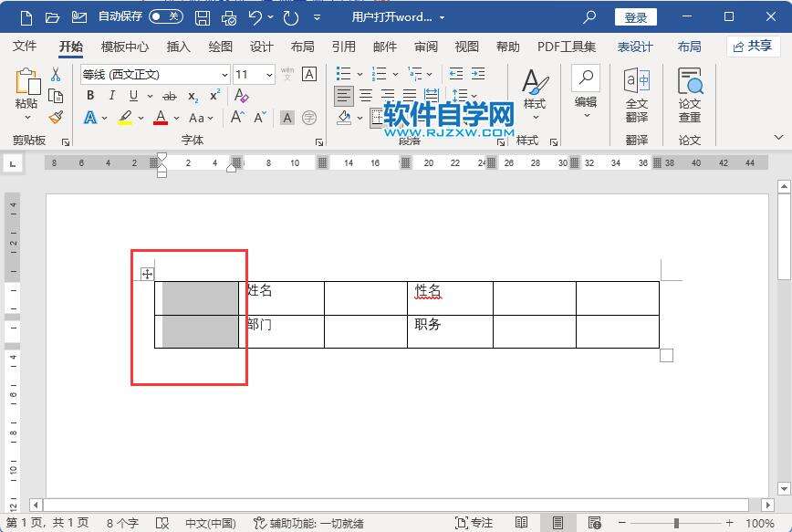The image size is (792, 532).
Task: Toggle the AutoSave (自动保存) switch
Action: [x=165, y=17]
